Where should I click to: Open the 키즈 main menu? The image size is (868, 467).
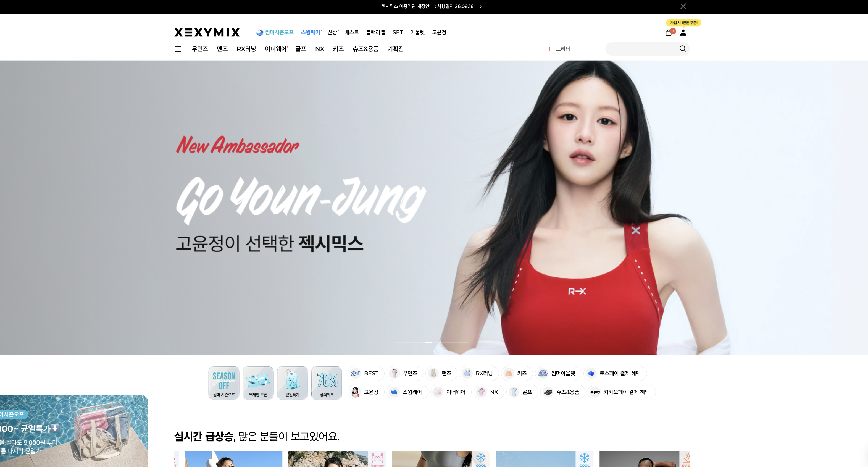[338, 49]
